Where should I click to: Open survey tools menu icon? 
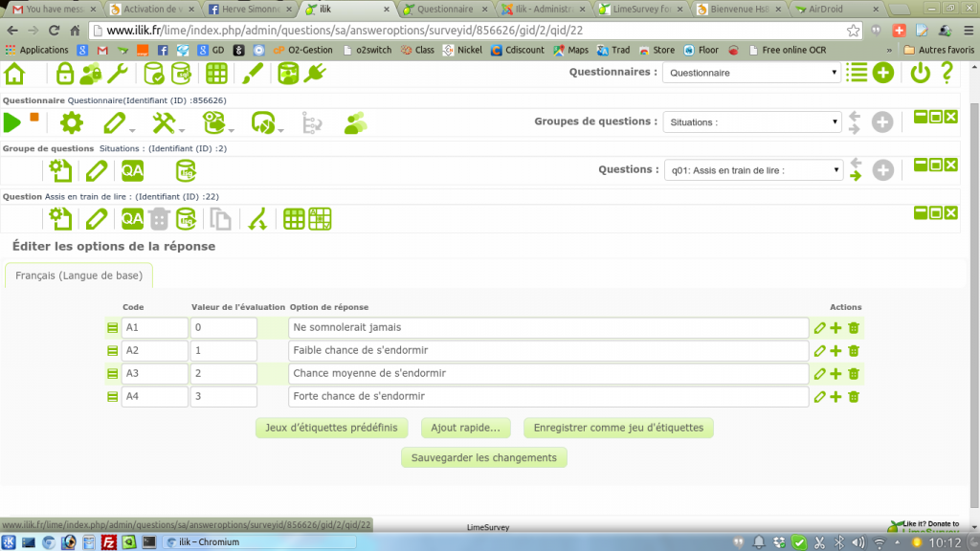(x=167, y=123)
